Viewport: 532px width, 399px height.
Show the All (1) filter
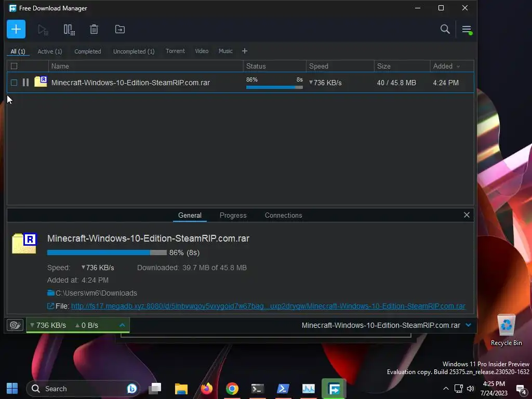pyautogui.click(x=18, y=51)
